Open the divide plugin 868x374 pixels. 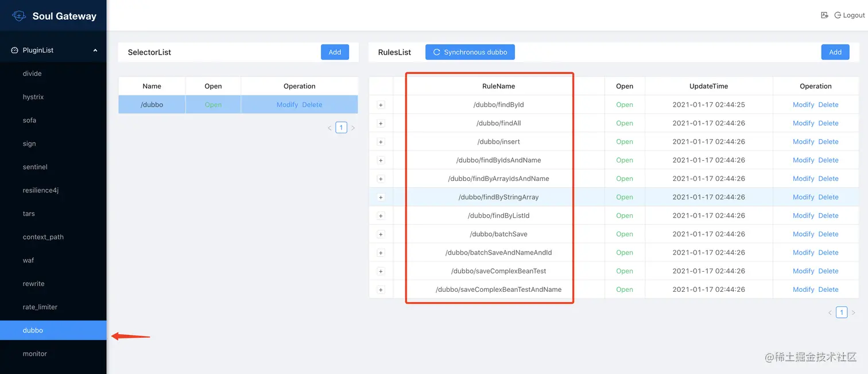(53, 74)
